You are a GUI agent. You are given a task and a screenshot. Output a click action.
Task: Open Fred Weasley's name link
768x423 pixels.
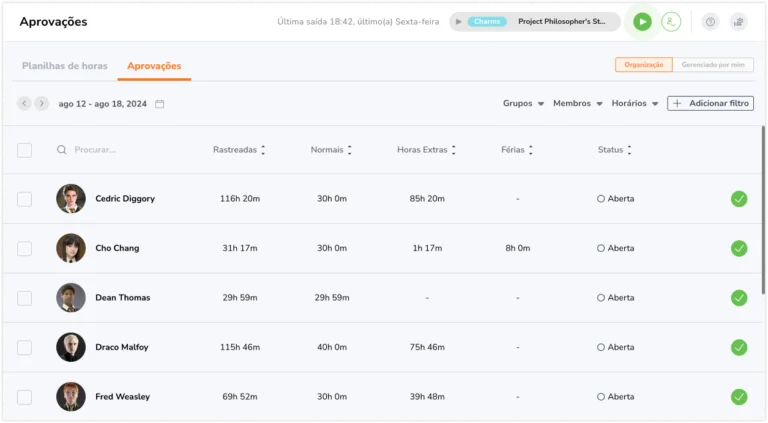122,397
